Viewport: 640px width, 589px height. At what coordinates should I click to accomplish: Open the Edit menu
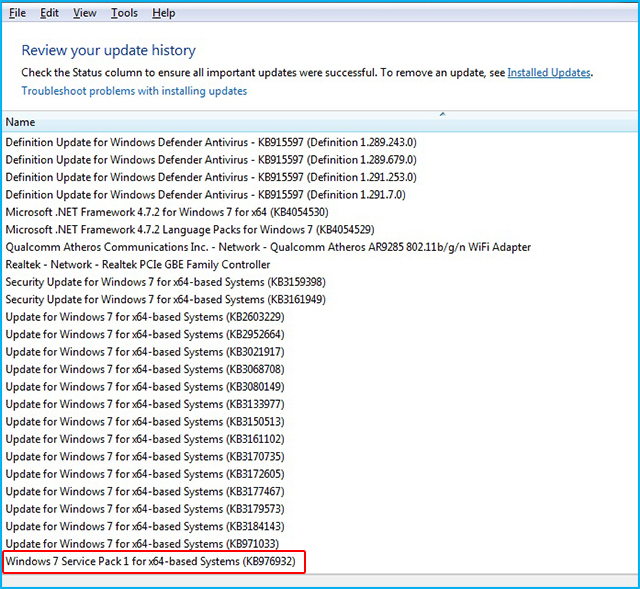[x=49, y=13]
